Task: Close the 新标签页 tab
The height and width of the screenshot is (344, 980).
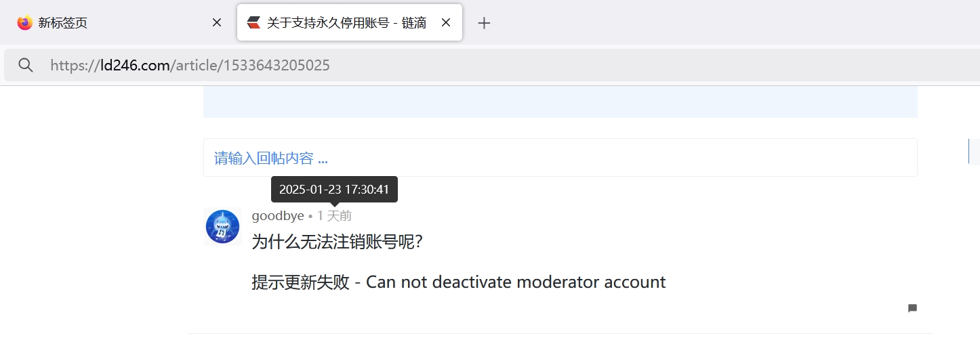Action: [x=217, y=23]
